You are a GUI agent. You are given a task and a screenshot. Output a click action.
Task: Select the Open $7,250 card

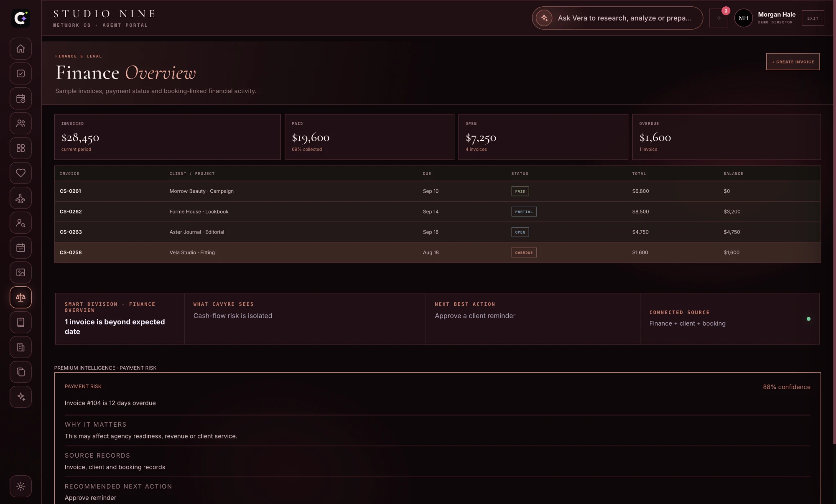coord(543,137)
